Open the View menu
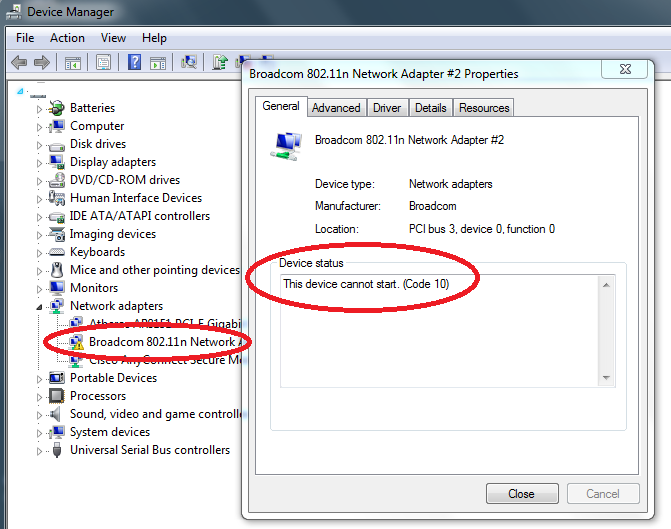The height and width of the screenshot is (529, 671). pos(113,38)
